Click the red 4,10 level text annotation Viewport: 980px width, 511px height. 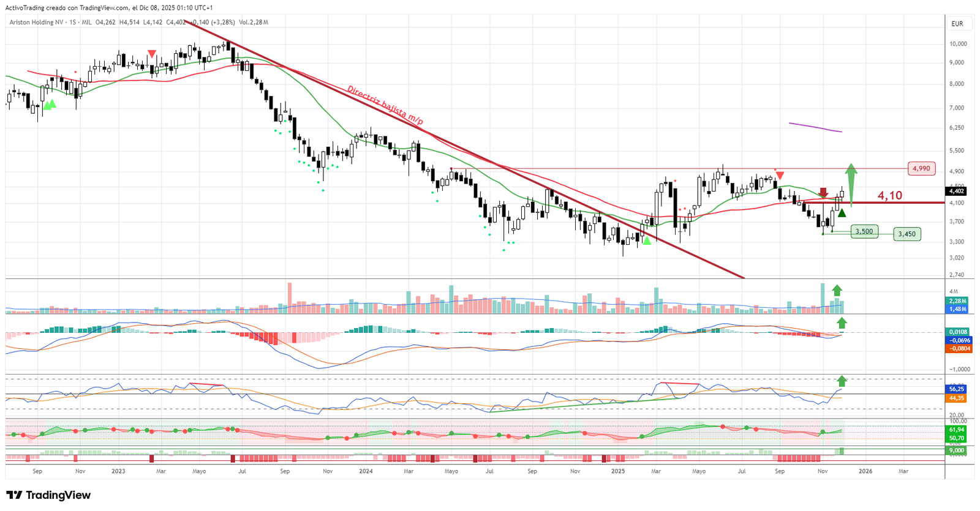coord(889,195)
